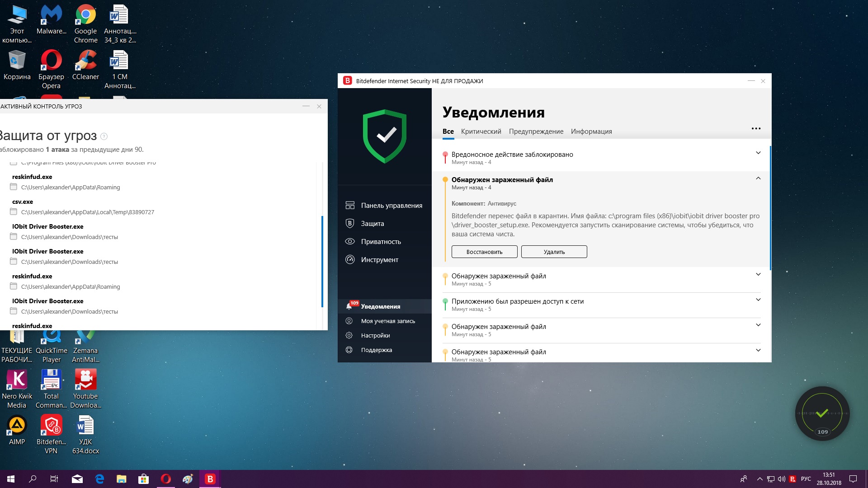Click Bitdefender icon in taskbar

click(x=210, y=479)
